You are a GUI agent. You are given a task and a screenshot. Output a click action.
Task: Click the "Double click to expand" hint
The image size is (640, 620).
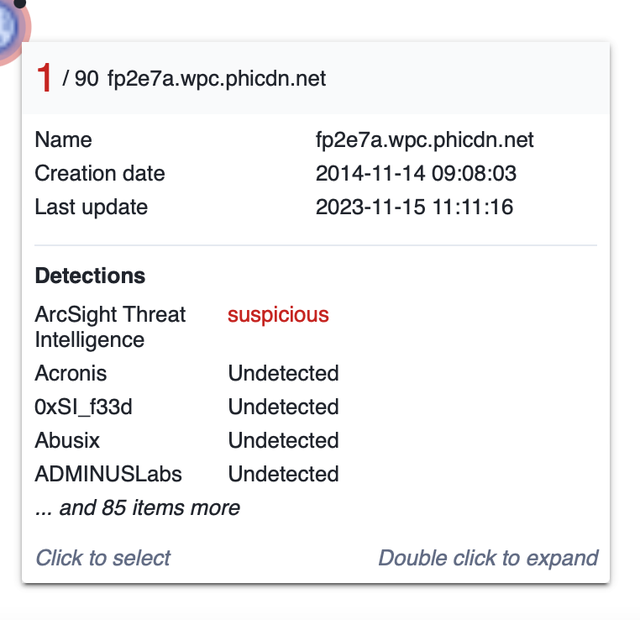(x=488, y=558)
